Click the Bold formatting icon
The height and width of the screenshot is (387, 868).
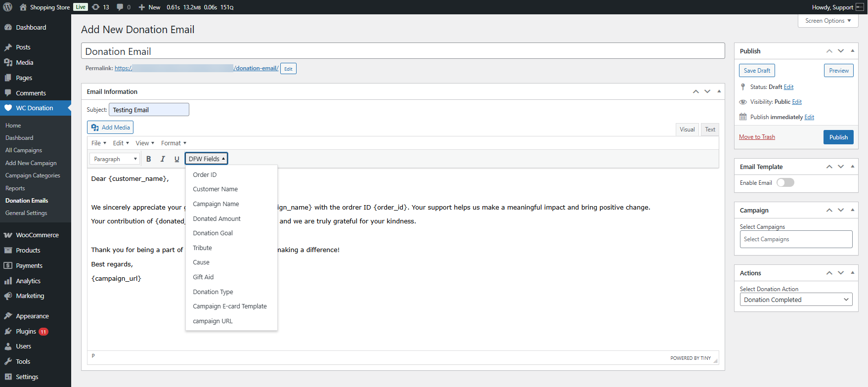coord(148,159)
